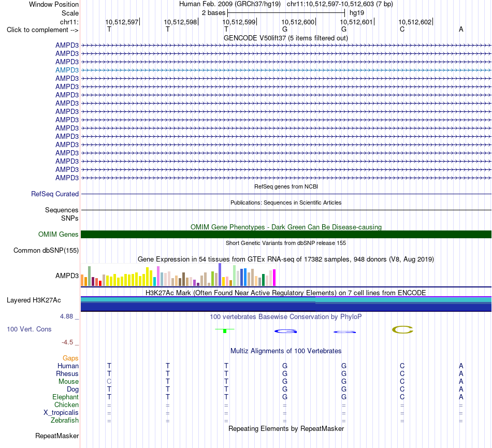Screen dimensions: 492x448
Task: Click the X_tropicalis alignment row label
Action: coord(61,413)
